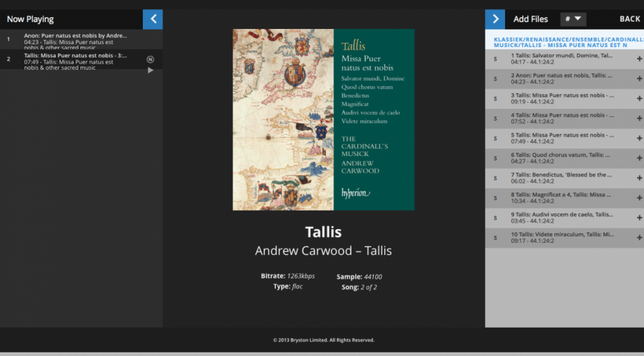Select file row 5 Tallis: Missa Puer natus 07:49
The image size is (644, 356).
point(564,138)
